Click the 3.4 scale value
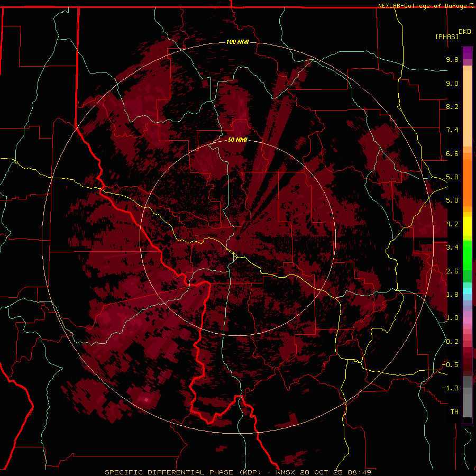The width and height of the screenshot is (476, 476). [452, 248]
